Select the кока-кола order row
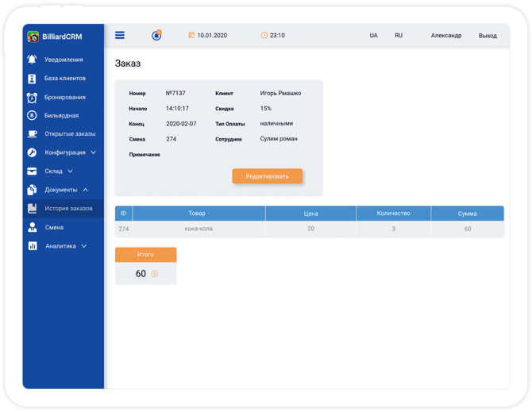532x412 pixels. pos(309,229)
